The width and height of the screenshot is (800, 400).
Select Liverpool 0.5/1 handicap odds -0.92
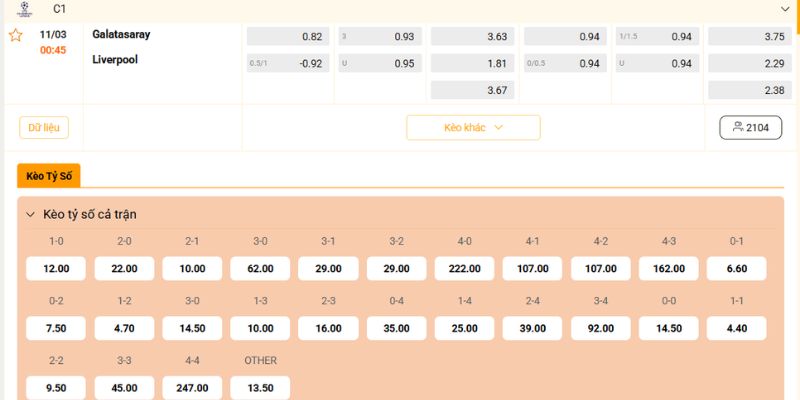click(x=288, y=63)
